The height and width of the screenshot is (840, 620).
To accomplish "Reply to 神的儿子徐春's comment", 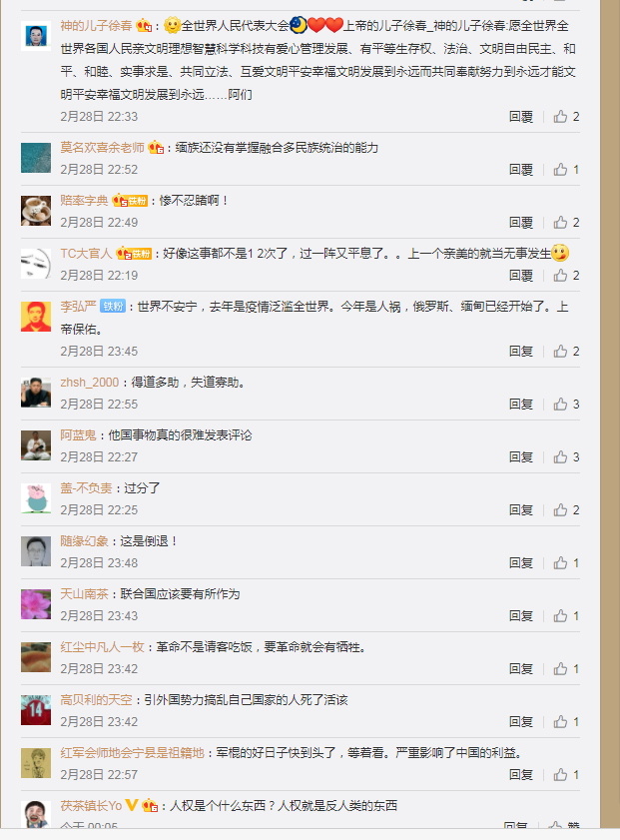I will (521, 117).
